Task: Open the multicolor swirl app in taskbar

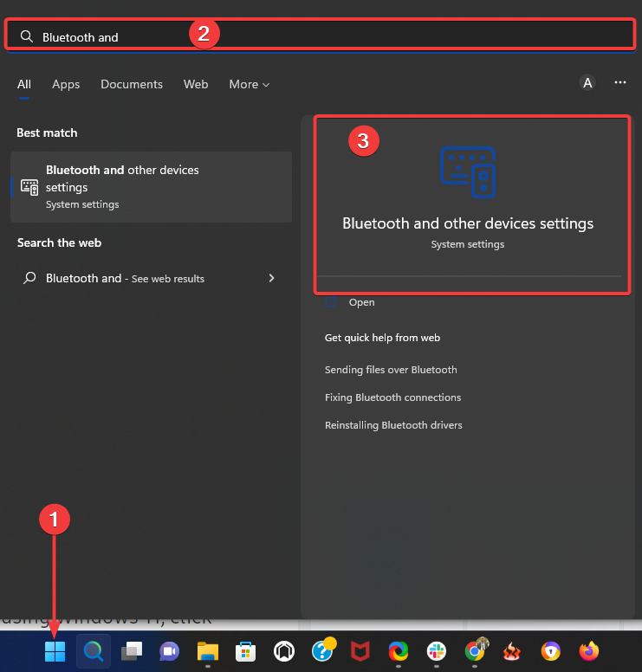Action: [x=399, y=651]
